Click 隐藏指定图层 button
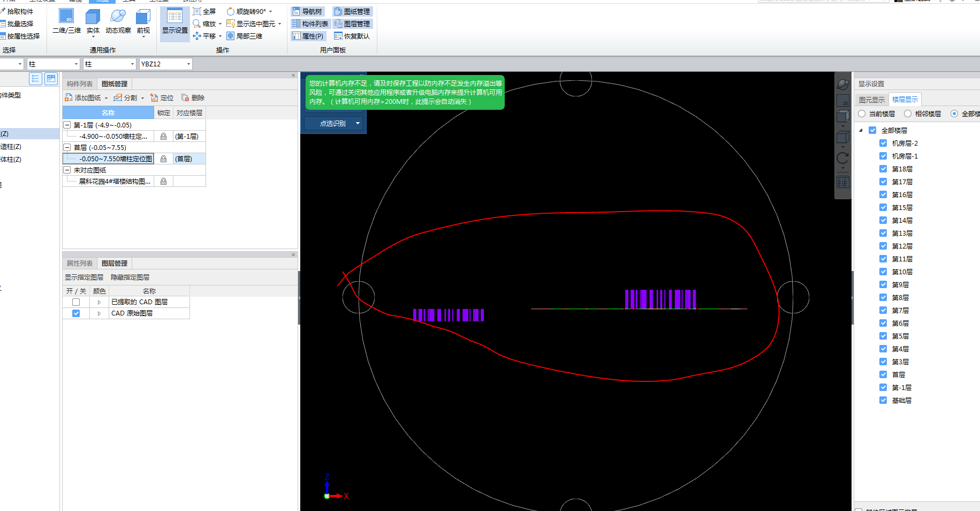This screenshot has height=511, width=980. click(x=130, y=277)
